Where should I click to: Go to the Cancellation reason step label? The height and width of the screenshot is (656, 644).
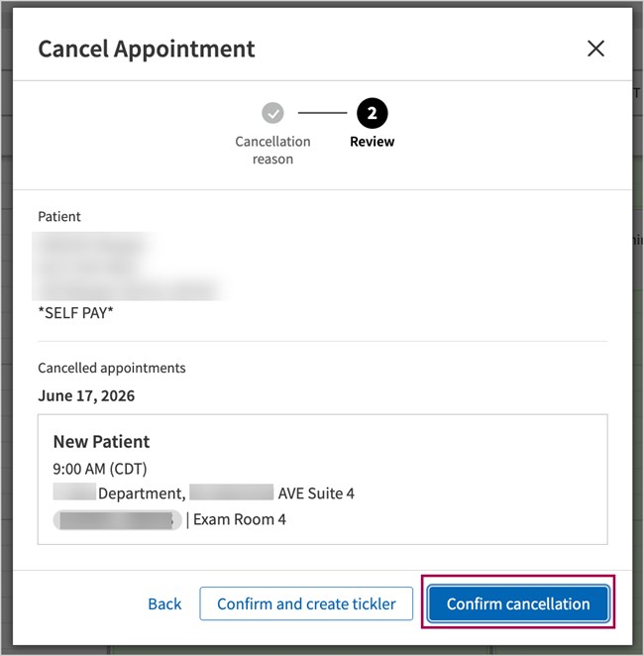point(272,151)
